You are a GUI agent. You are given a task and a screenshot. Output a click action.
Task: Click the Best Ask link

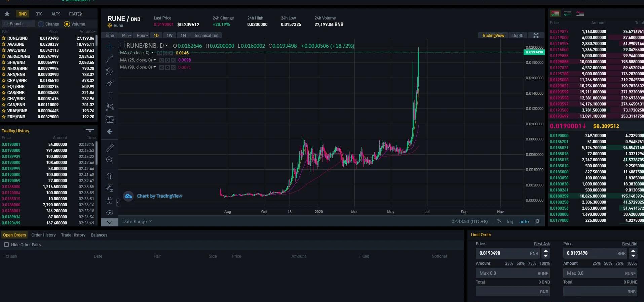pos(541,244)
